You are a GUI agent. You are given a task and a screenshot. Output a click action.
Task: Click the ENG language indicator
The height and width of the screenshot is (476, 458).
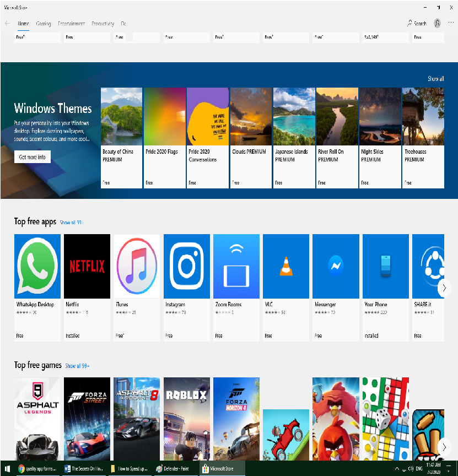pos(419,469)
